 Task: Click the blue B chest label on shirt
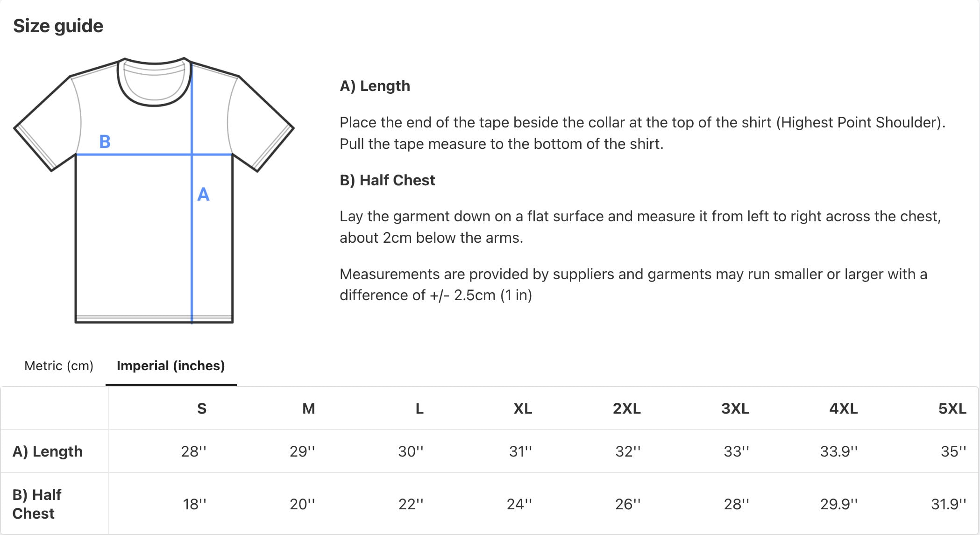click(105, 141)
